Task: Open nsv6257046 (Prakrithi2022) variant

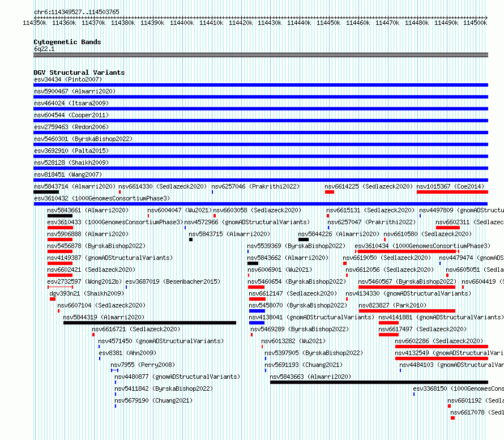Action: 255,186
